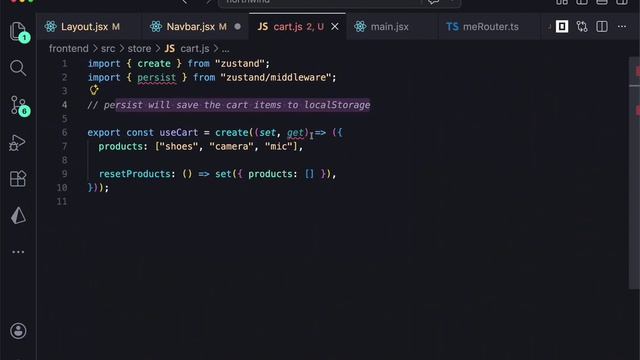Click the "zustand/middleware" string

pyautogui.click(x=276, y=78)
